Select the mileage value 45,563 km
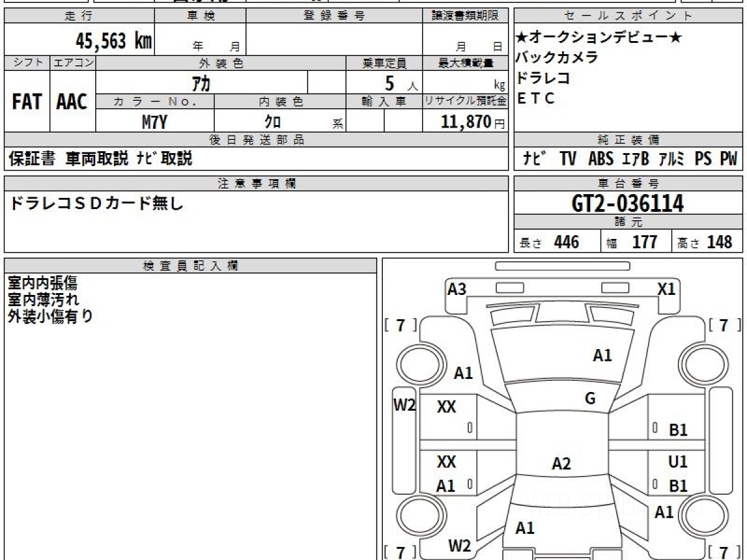Viewport: 747px width, 560px height. (113, 41)
